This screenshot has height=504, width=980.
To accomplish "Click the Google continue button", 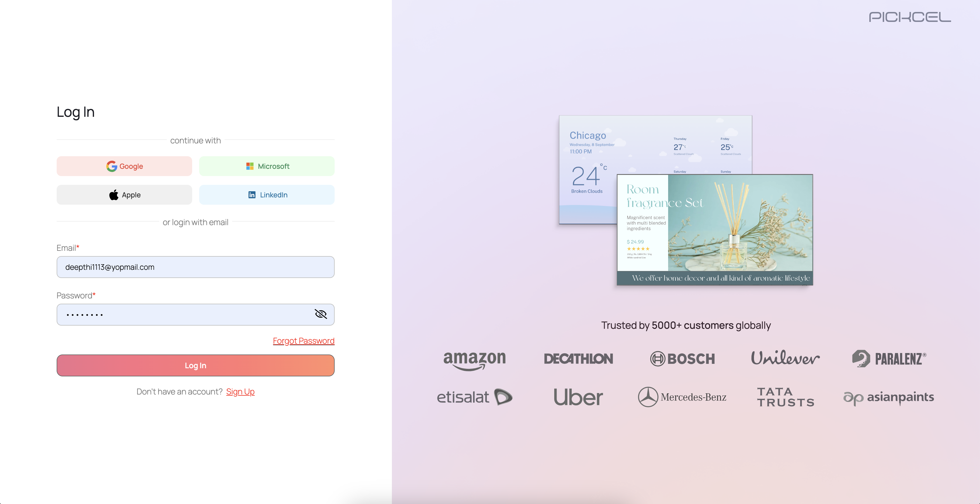I will pyautogui.click(x=125, y=166).
